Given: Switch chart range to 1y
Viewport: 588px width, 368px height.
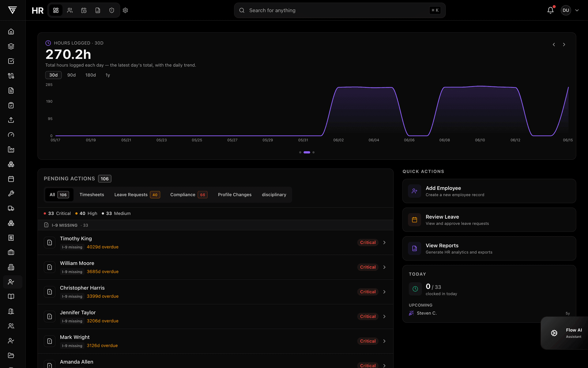Looking at the screenshot, I should coord(107,75).
